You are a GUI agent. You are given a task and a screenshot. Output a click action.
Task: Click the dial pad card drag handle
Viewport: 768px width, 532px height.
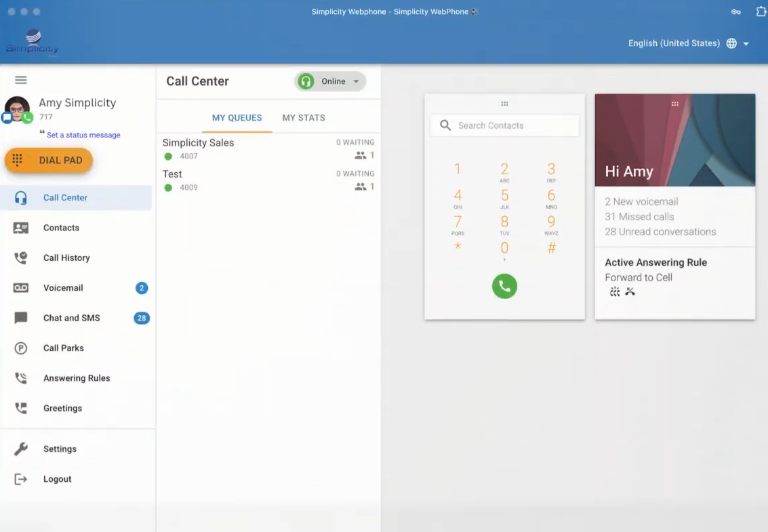pos(504,104)
